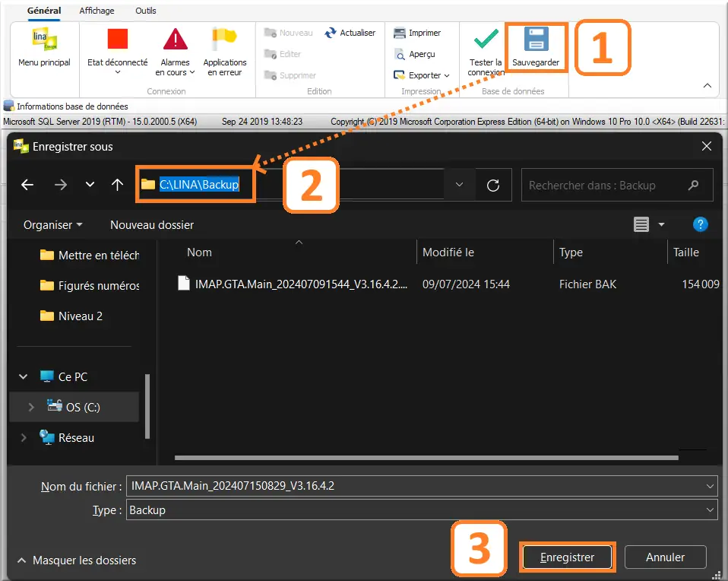Open recent locations chevron in dialog
This screenshot has height=581, width=728.
(x=90, y=185)
